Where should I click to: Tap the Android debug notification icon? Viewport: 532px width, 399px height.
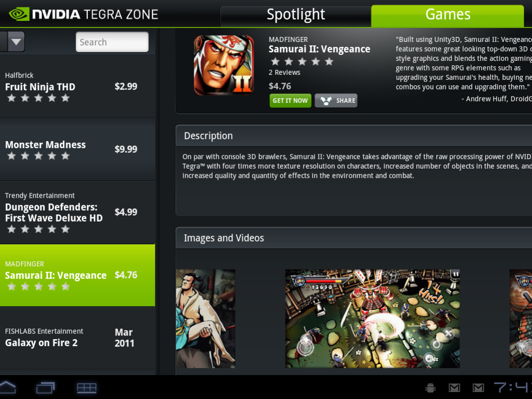click(x=430, y=388)
